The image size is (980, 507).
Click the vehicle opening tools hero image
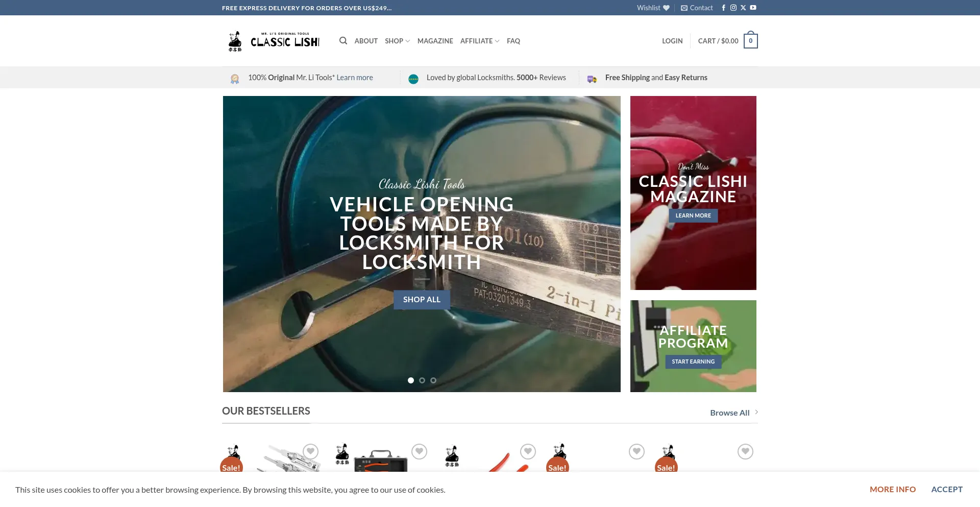(422, 244)
